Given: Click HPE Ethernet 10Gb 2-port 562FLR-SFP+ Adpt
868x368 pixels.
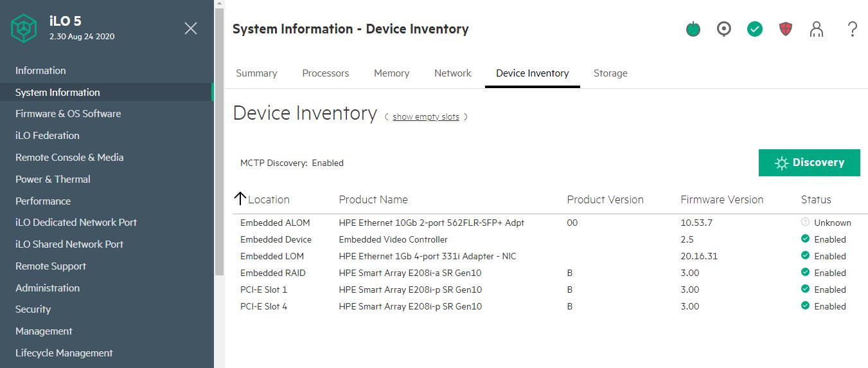Looking at the screenshot, I should tap(432, 223).
